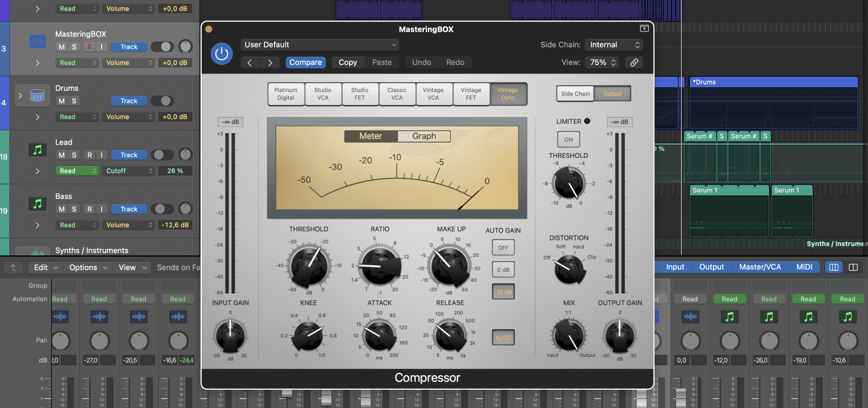Expand the Drums track disclosure arrow

tap(20, 95)
